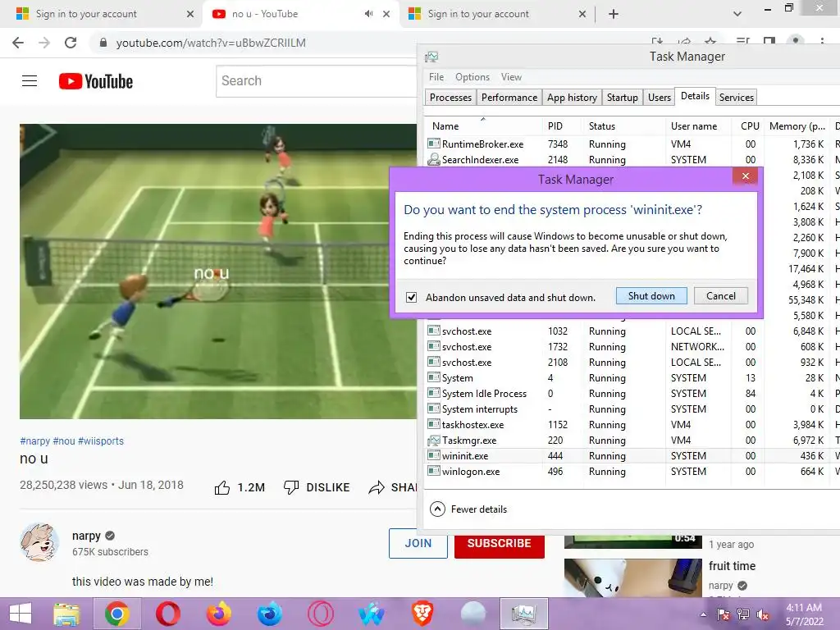This screenshot has height=630, width=840.
Task: Switch to the Users tab
Action: pos(659,98)
